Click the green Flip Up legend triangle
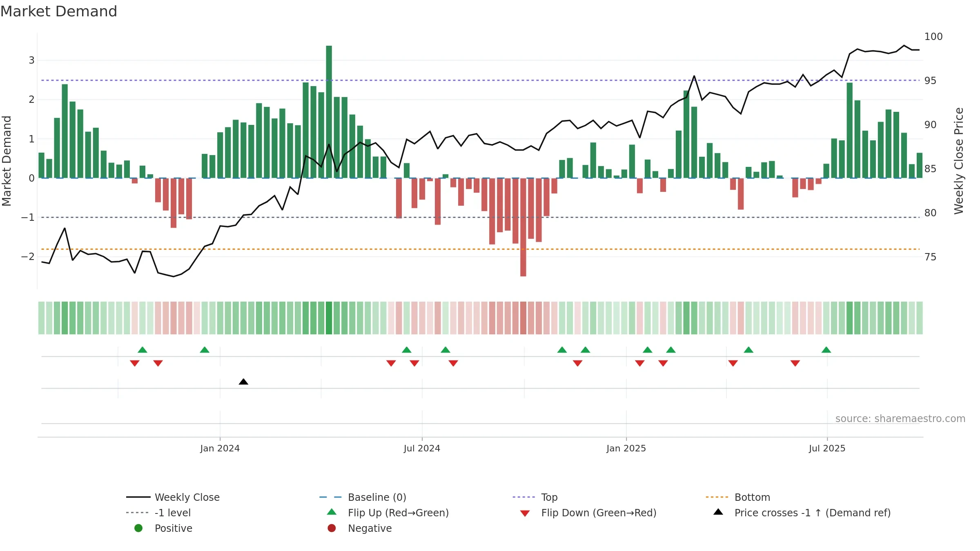 pyautogui.click(x=332, y=512)
